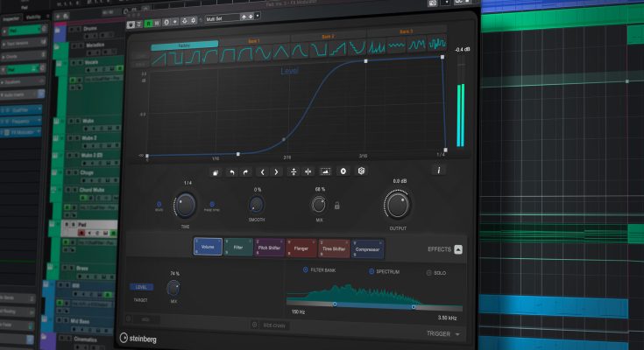Toggle Solo in the filter section
Screen dimensions: 644x350
pyautogui.click(x=429, y=272)
